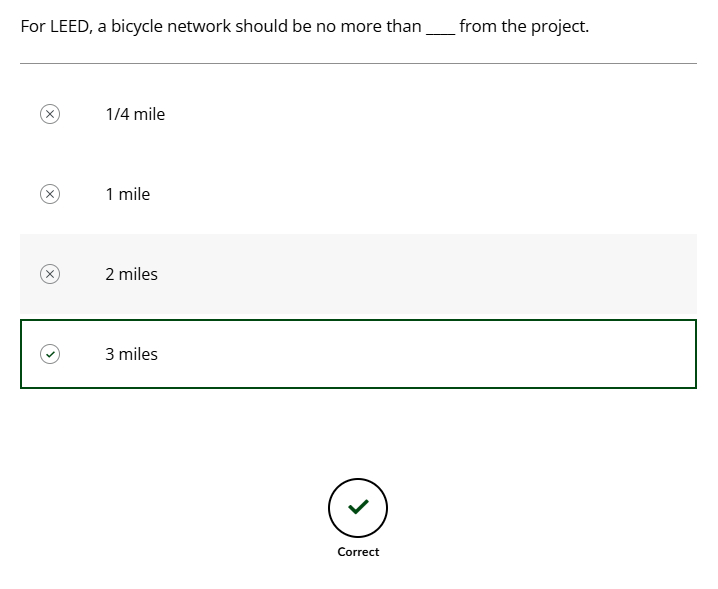Click "from the project" in the question
The image size is (718, 589).
coord(523,26)
